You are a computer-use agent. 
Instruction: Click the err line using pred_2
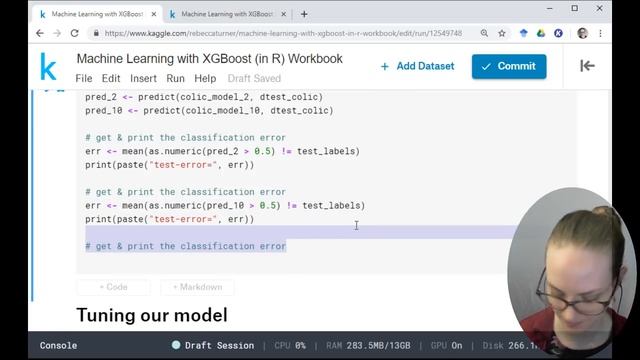[222, 151]
